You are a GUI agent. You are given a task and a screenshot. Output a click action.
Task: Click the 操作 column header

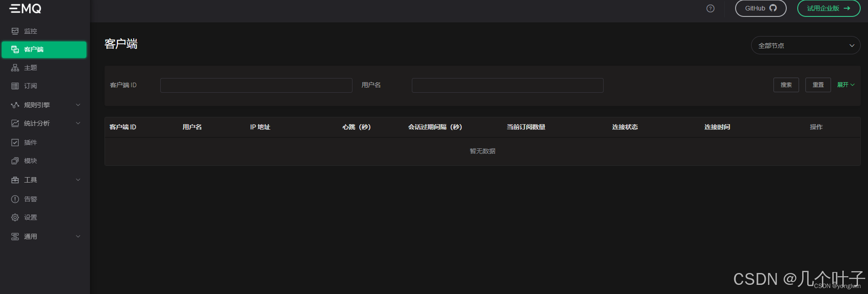816,127
